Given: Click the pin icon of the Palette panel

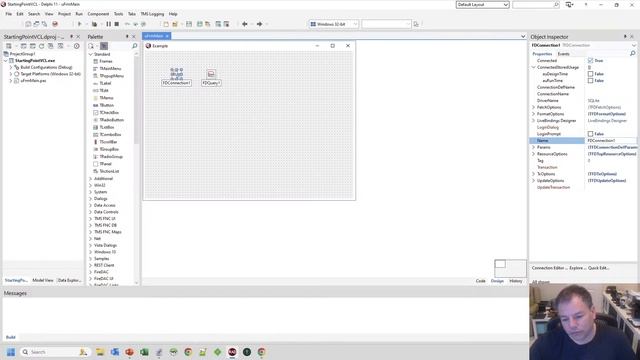Looking at the screenshot, I should 127,37.
